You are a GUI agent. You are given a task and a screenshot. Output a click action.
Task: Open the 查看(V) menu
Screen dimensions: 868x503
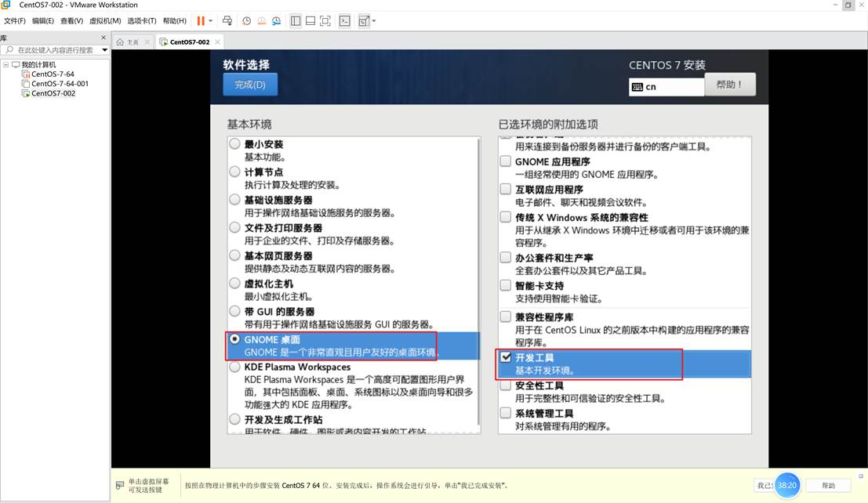point(71,21)
